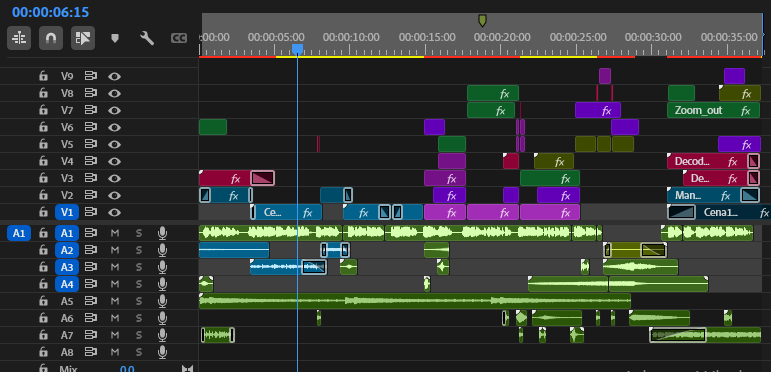Toggle Linked Selection button

point(83,38)
